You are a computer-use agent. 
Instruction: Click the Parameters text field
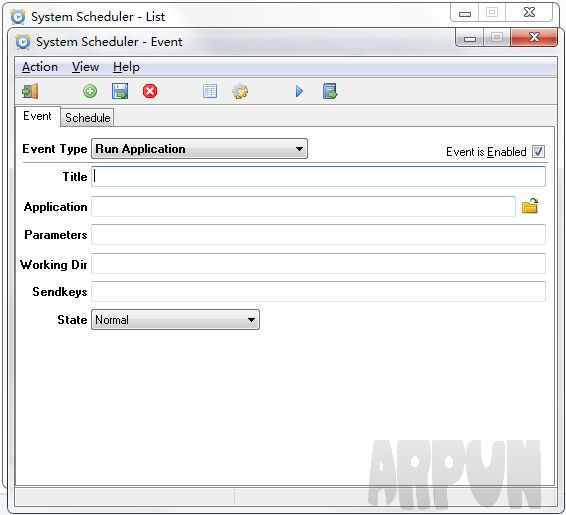[x=318, y=235]
